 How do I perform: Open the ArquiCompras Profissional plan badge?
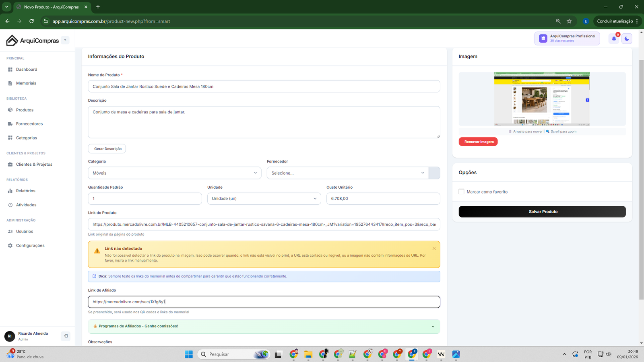click(567, 38)
